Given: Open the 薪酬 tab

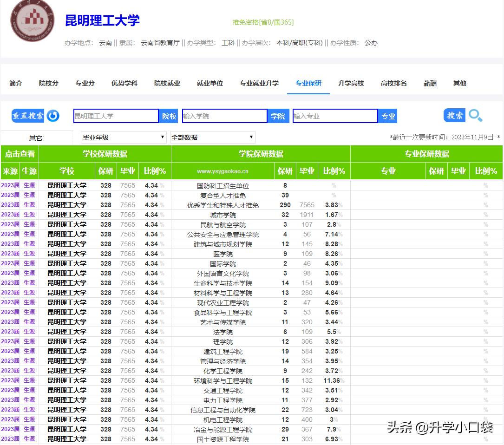Looking at the screenshot, I should (x=429, y=83).
